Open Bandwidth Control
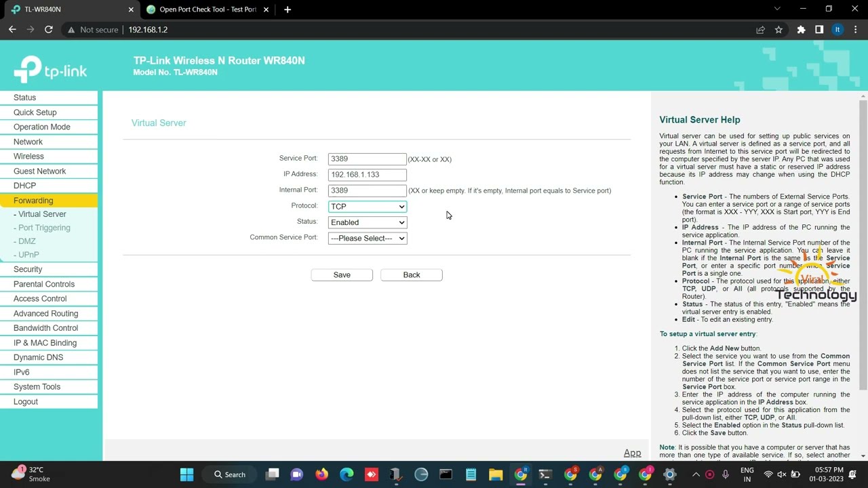 49,328
